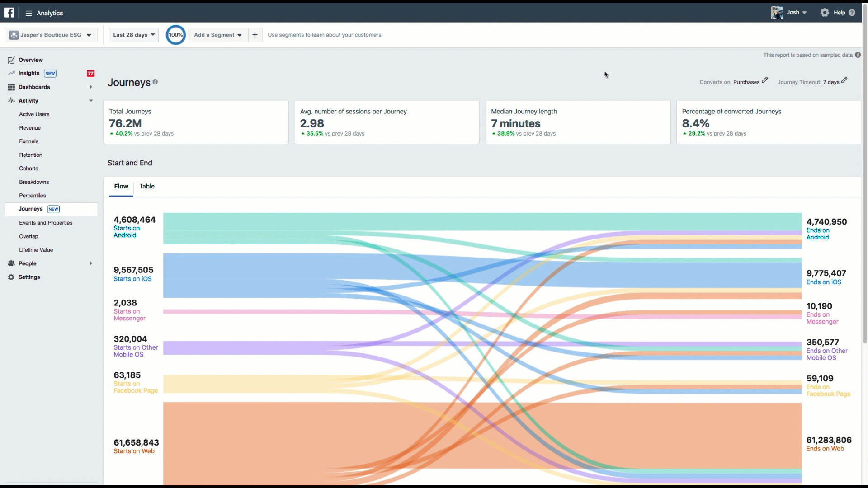The width and height of the screenshot is (868, 488).
Task: Open the Last 28 days dropdown
Action: [133, 34]
